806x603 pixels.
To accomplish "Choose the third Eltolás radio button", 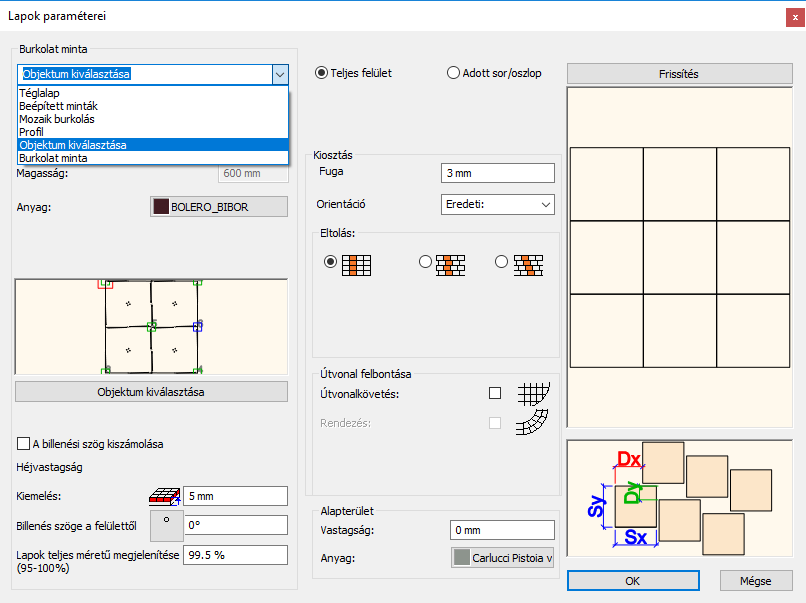I will (x=501, y=262).
